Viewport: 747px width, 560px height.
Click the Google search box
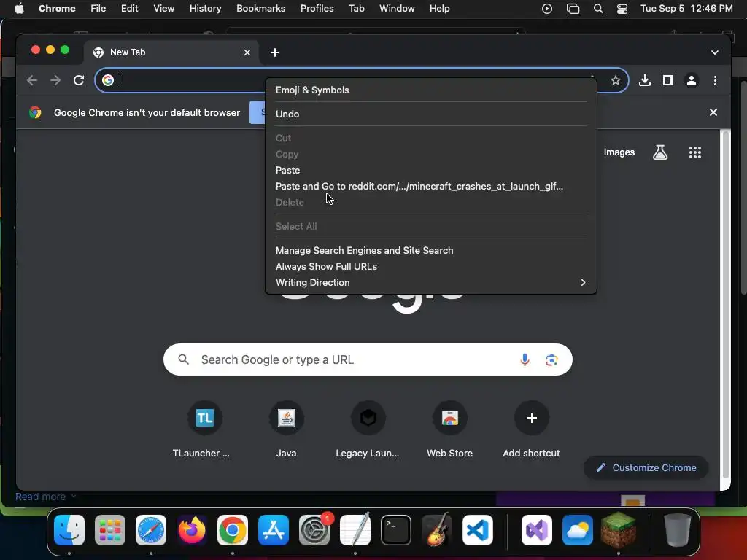(368, 359)
